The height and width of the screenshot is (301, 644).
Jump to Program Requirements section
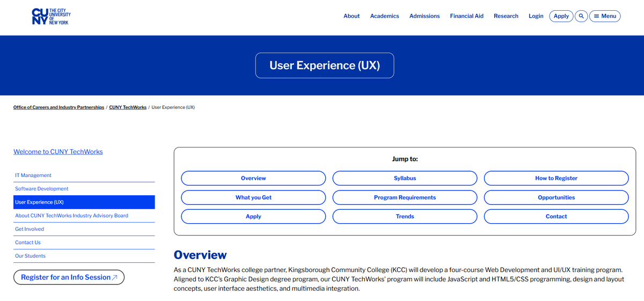[x=405, y=197]
